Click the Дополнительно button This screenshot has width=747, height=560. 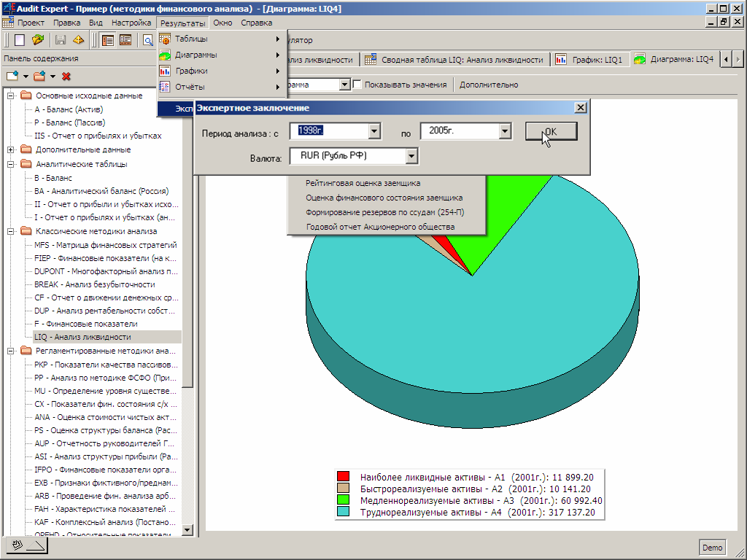(x=489, y=85)
